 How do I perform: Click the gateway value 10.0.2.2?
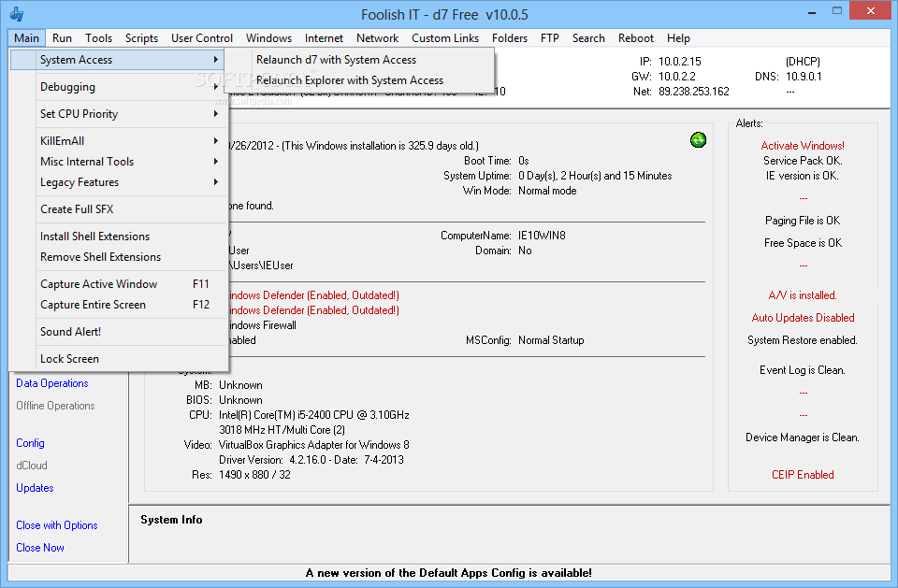677,76
